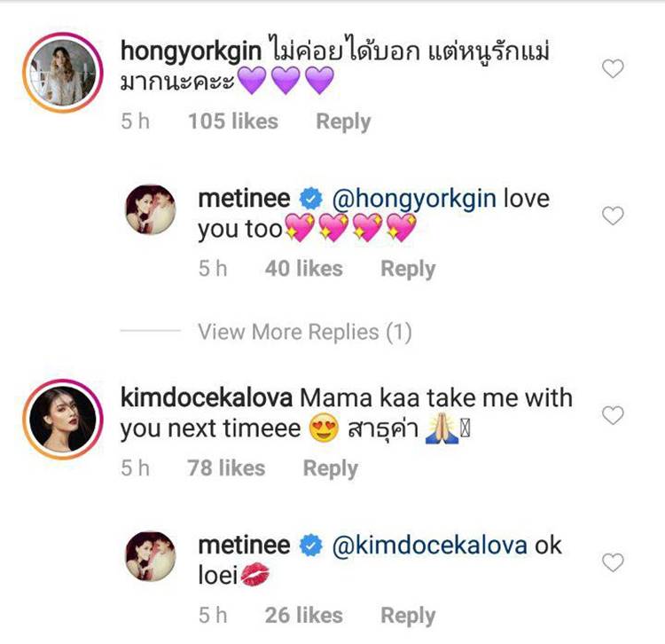Reply to metinee's "love you too" comment
Screen dimensions: 665x644
(408, 269)
